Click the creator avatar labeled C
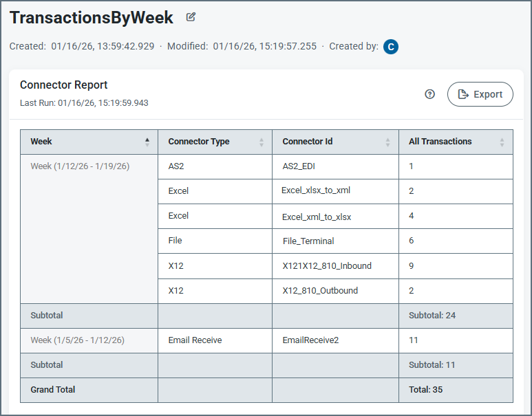This screenshot has height=416, width=532. pos(391,47)
